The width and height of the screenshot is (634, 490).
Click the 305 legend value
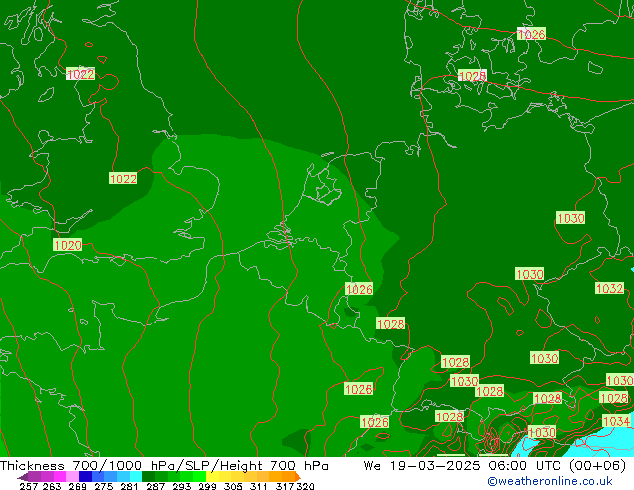(233, 486)
